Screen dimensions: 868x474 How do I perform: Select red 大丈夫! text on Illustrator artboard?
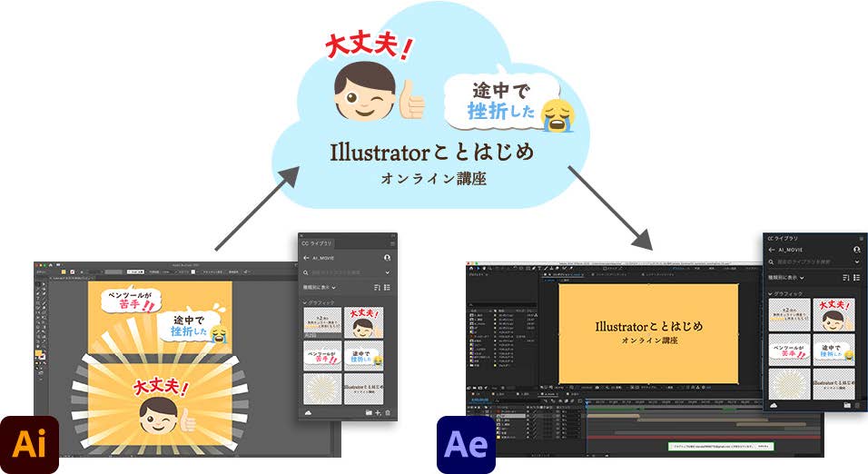tap(161, 387)
